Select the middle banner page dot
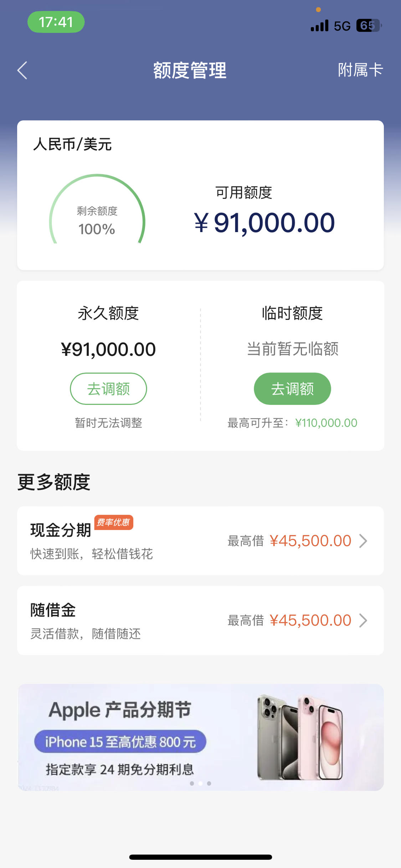The height and width of the screenshot is (868, 401). [x=200, y=783]
